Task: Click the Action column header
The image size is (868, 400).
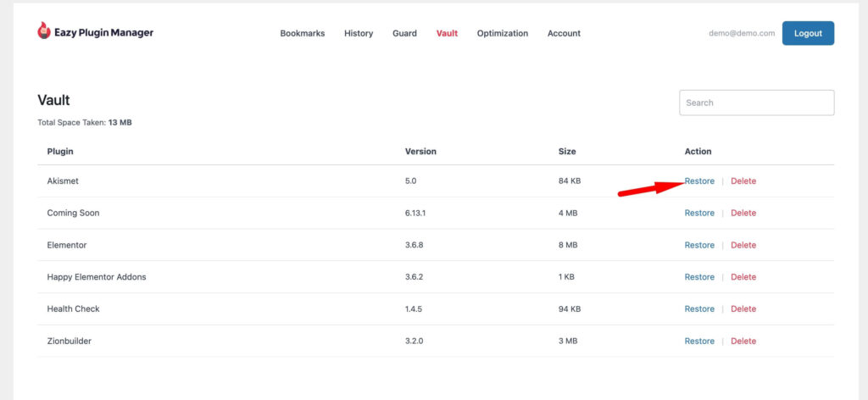Action: click(698, 151)
